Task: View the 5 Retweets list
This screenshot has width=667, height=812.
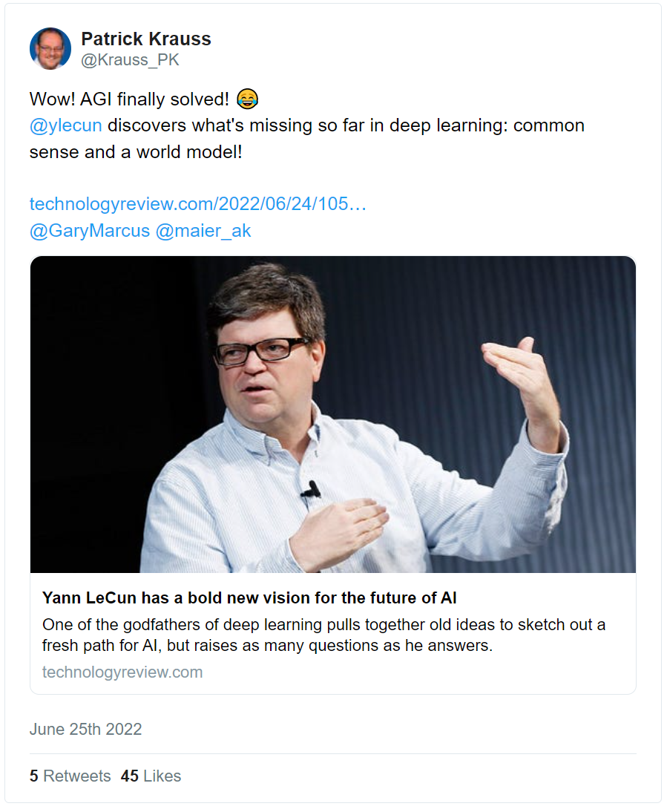Action: coord(70,776)
